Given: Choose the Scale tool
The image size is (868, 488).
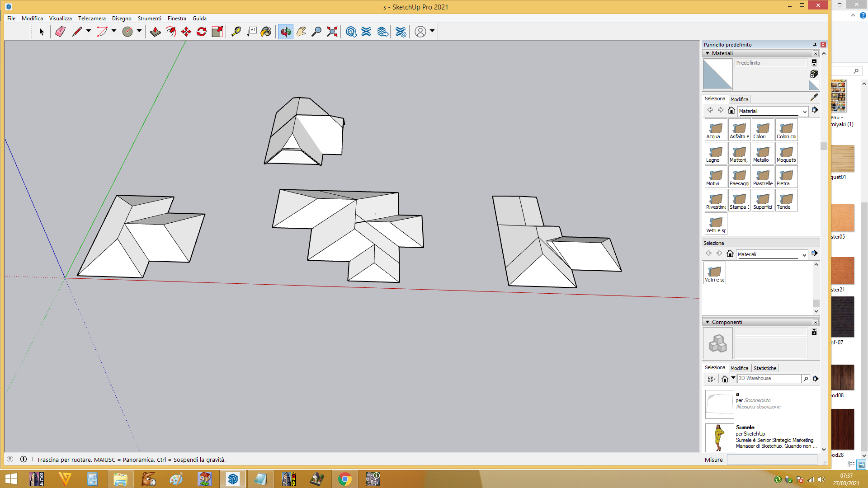Looking at the screenshot, I should point(217,32).
